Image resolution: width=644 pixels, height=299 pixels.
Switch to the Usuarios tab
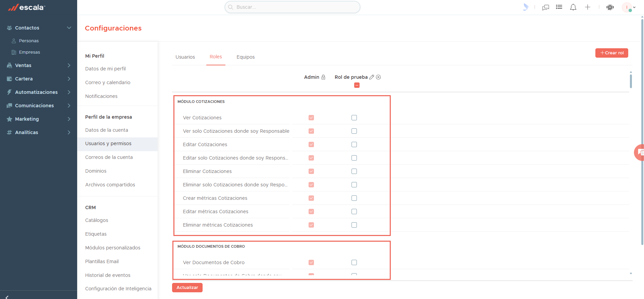pyautogui.click(x=185, y=57)
